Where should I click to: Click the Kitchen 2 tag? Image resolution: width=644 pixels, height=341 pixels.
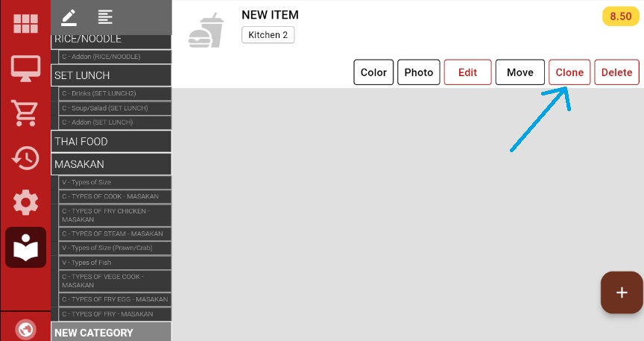point(268,35)
